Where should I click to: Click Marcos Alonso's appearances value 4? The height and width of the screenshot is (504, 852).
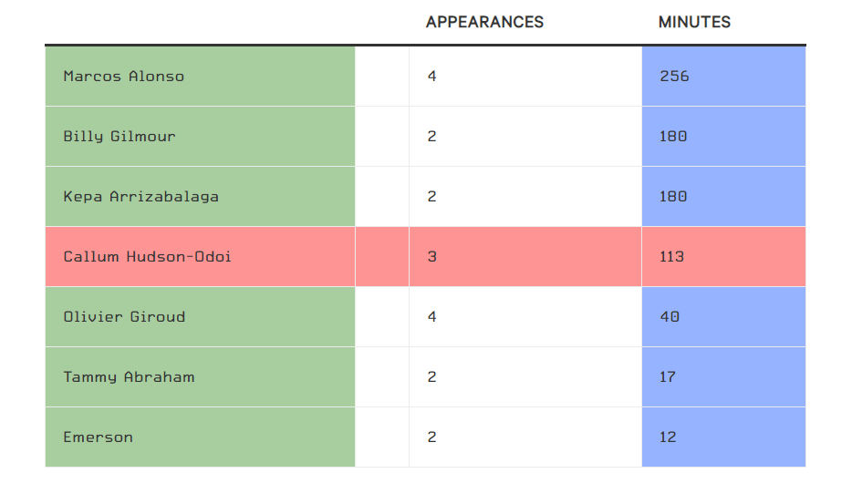(x=432, y=77)
